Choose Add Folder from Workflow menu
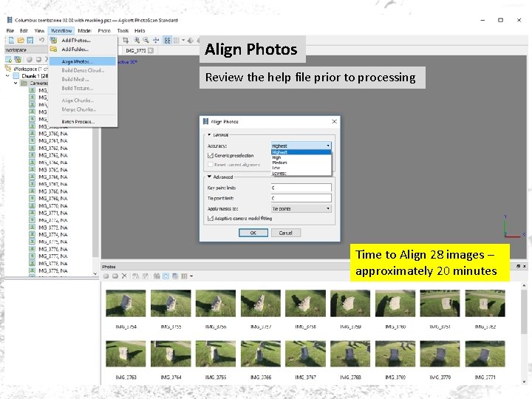The image size is (532, 399). (83, 50)
